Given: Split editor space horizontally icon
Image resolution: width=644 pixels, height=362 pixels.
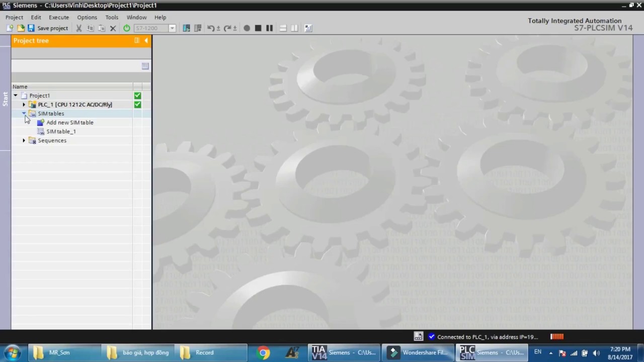Looking at the screenshot, I should [283, 28].
